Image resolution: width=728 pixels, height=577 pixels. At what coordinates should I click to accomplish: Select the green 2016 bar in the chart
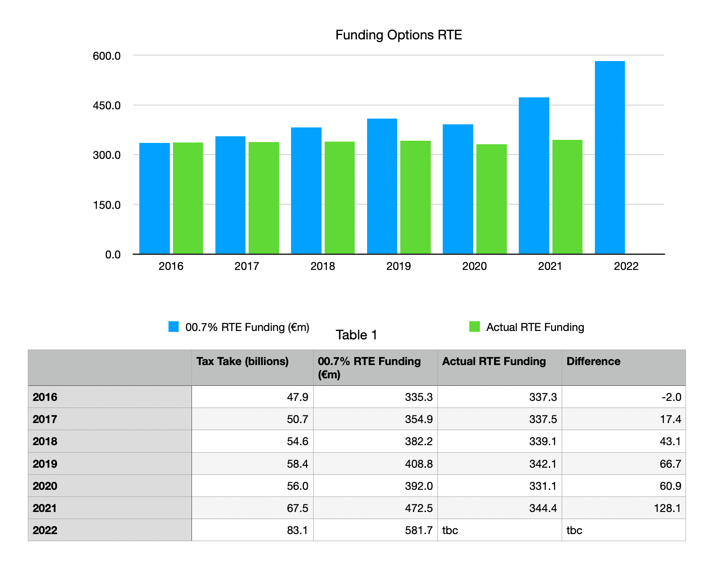click(188, 198)
